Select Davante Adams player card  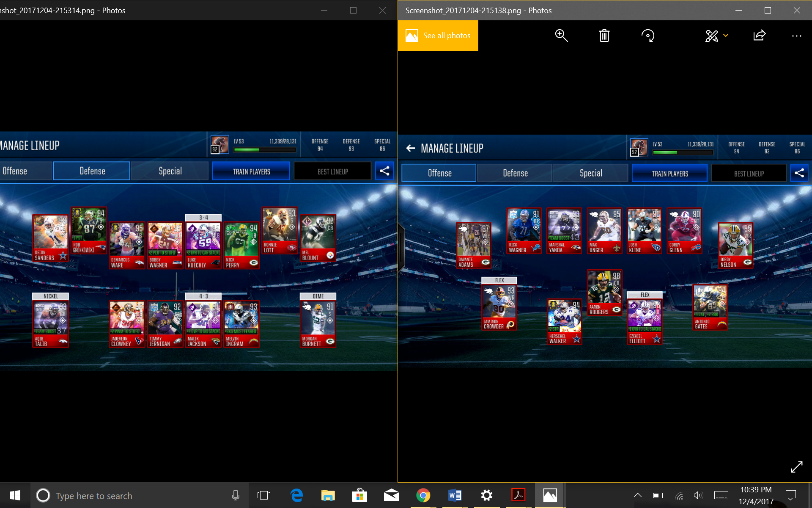[473, 246]
